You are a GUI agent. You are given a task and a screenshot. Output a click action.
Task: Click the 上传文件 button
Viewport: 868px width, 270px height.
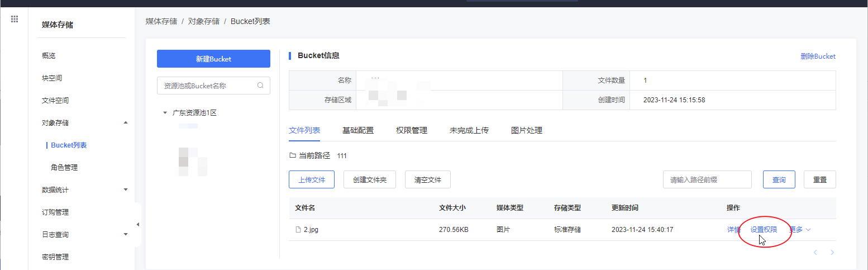(311, 180)
